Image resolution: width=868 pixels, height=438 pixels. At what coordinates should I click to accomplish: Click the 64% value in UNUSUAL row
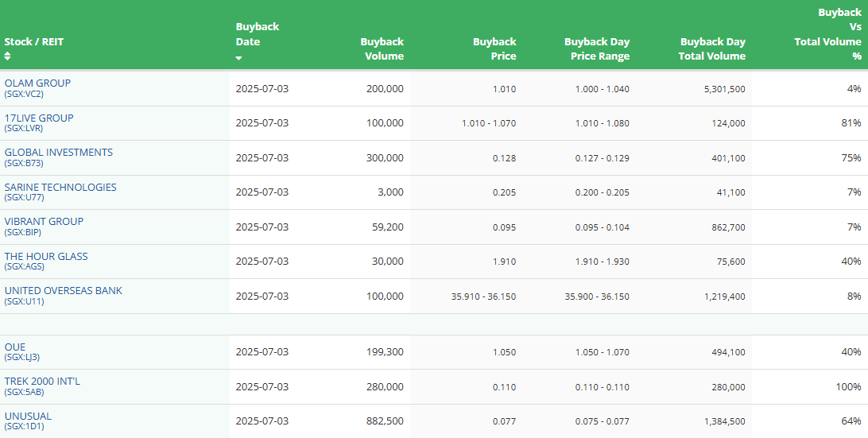[x=851, y=421]
